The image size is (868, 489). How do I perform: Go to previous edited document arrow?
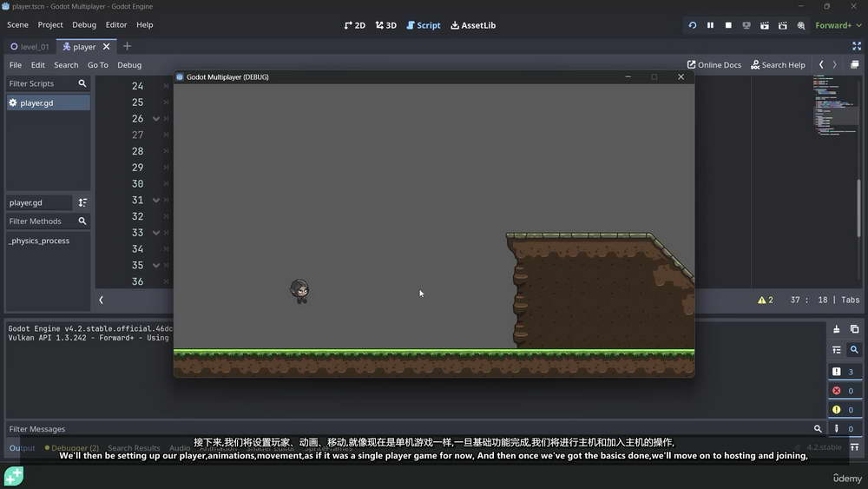[821, 65]
